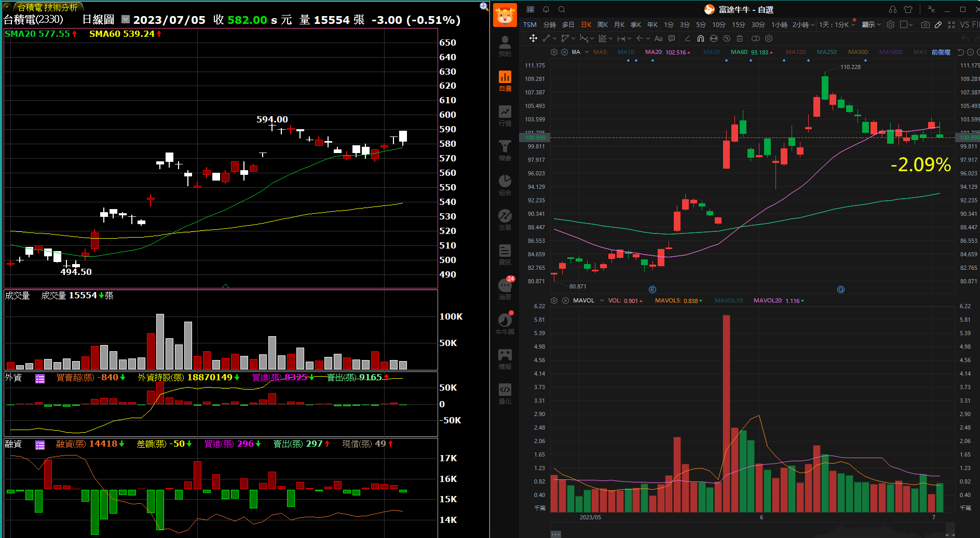Switch to 多日 multi-day tab
The image size is (980, 538).
coord(568,24)
